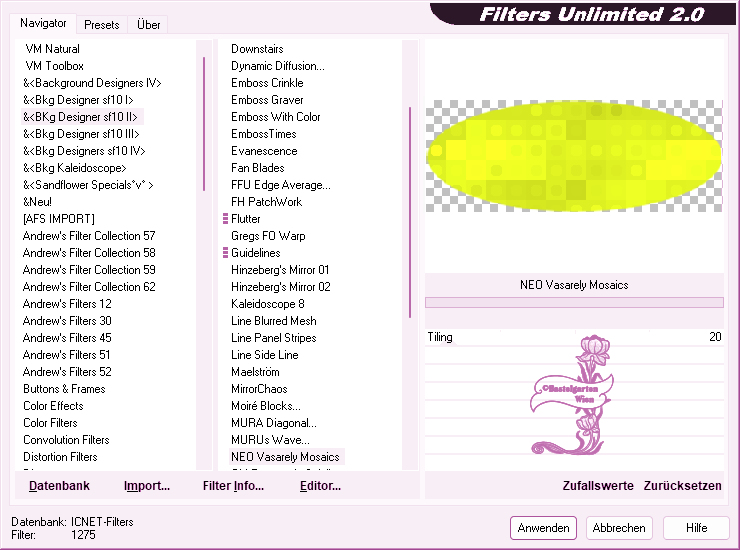Click Zurücksetzen to reset values
Image resolution: width=740 pixels, height=550 pixels.
tap(682, 486)
